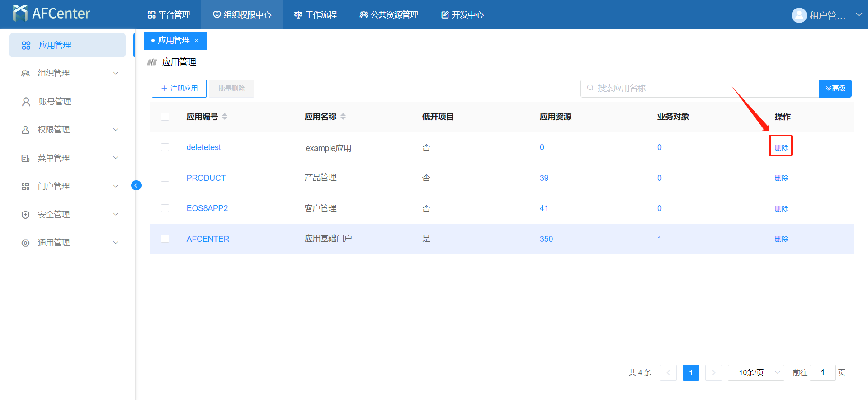Click the AFCenter logo icon
The image size is (868, 400).
(20, 14)
